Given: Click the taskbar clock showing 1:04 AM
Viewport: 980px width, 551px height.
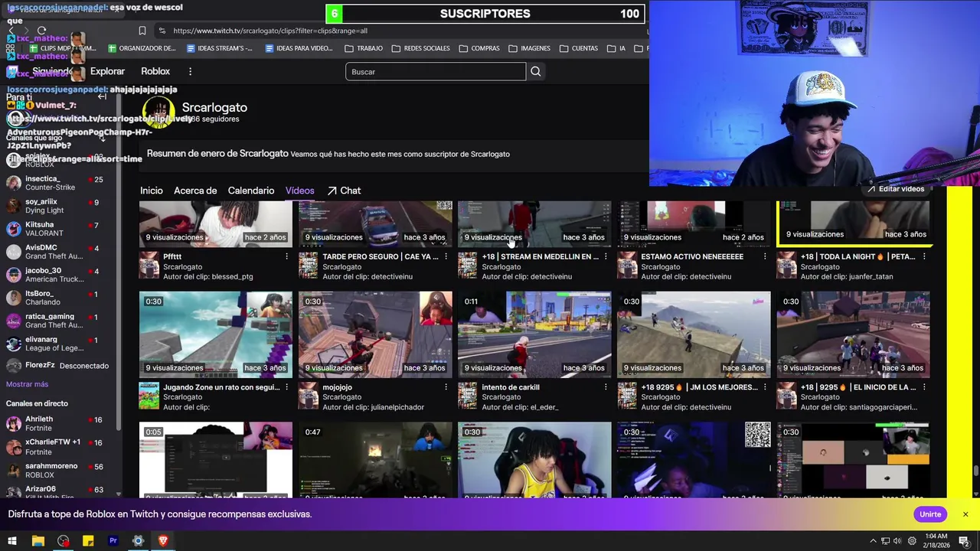Looking at the screenshot, I should (x=936, y=541).
